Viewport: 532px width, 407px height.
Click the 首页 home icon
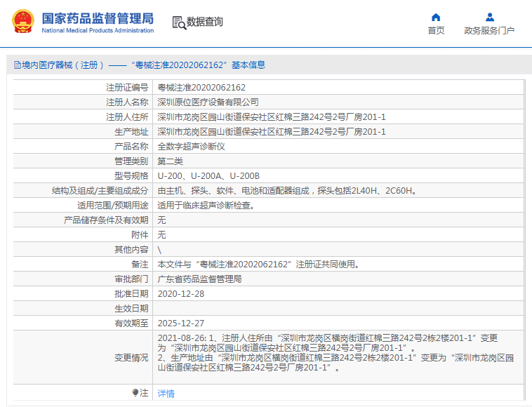coord(436,18)
